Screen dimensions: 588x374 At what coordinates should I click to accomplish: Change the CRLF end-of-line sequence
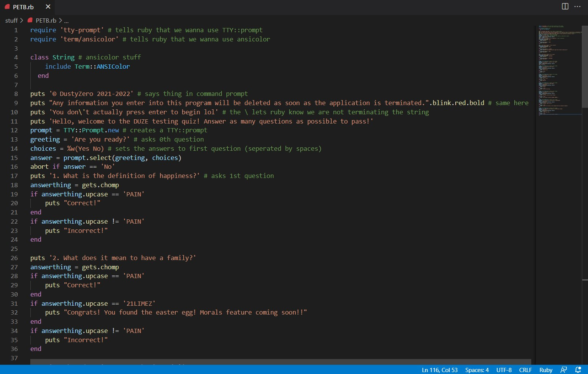click(525, 370)
